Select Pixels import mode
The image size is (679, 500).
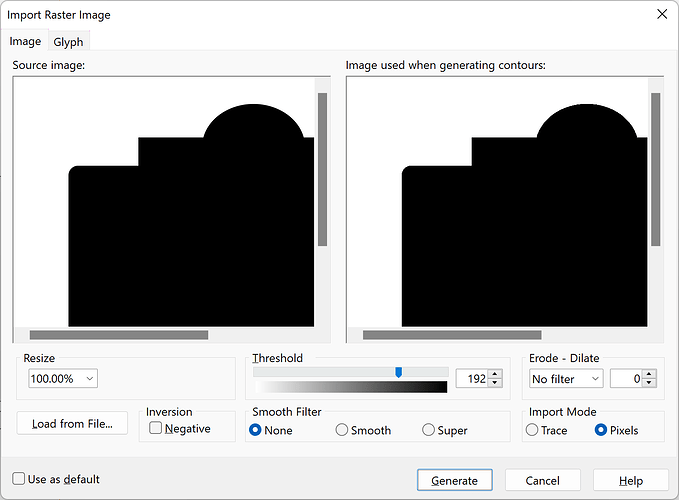(x=601, y=430)
